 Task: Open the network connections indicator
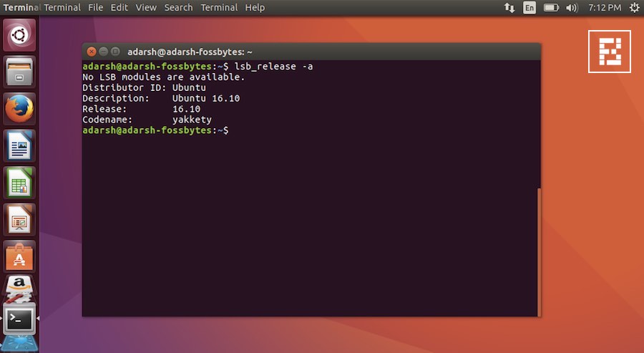(x=509, y=8)
